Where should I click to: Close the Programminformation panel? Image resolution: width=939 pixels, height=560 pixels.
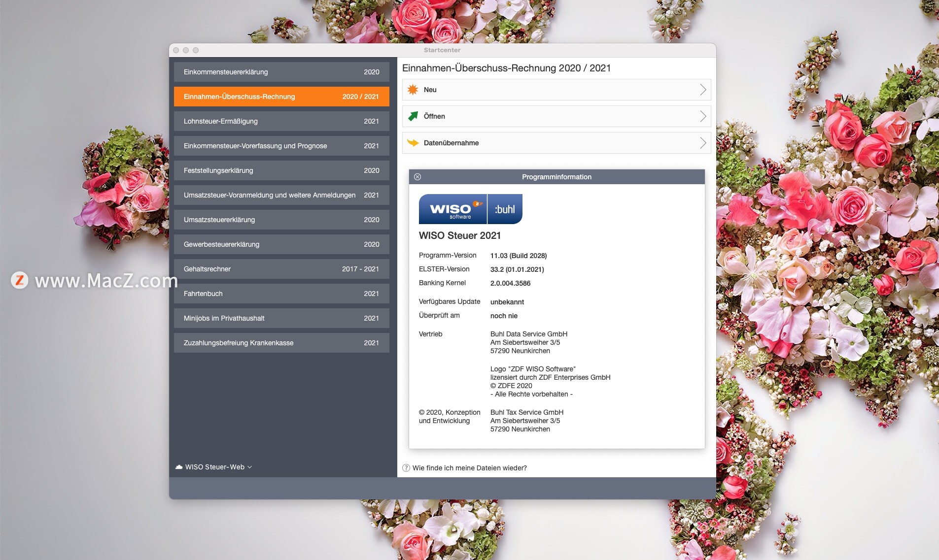click(417, 177)
